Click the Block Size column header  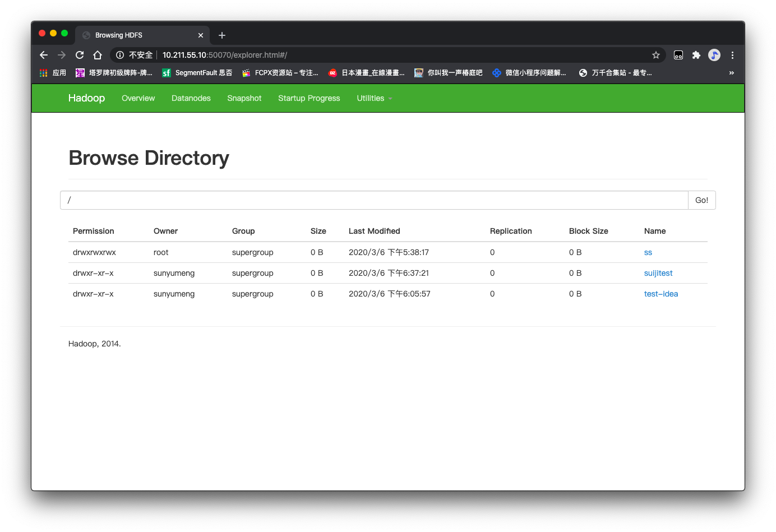[589, 231]
